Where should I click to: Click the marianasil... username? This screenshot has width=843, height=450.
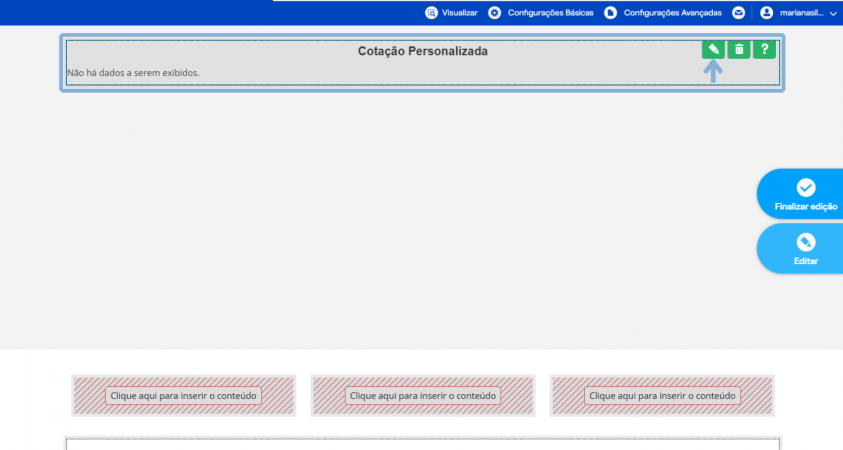802,13
